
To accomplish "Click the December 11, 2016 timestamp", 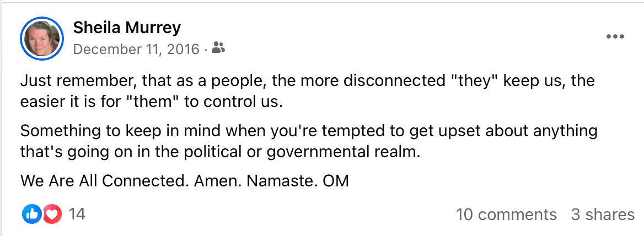I will point(136,49).
